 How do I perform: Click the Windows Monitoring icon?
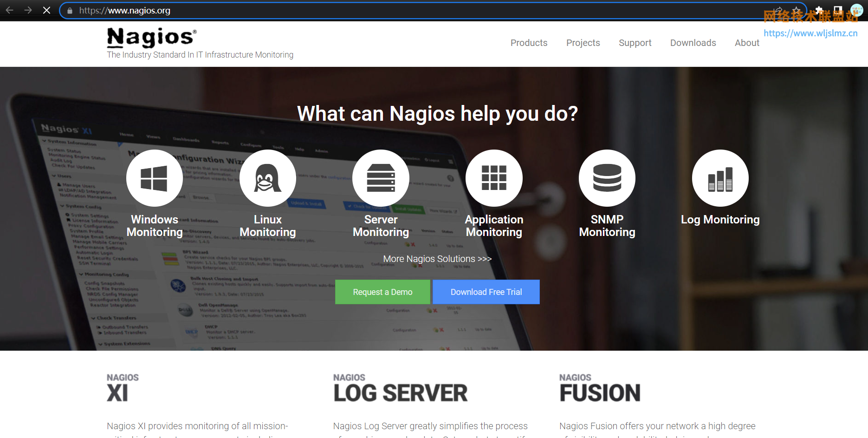155,178
